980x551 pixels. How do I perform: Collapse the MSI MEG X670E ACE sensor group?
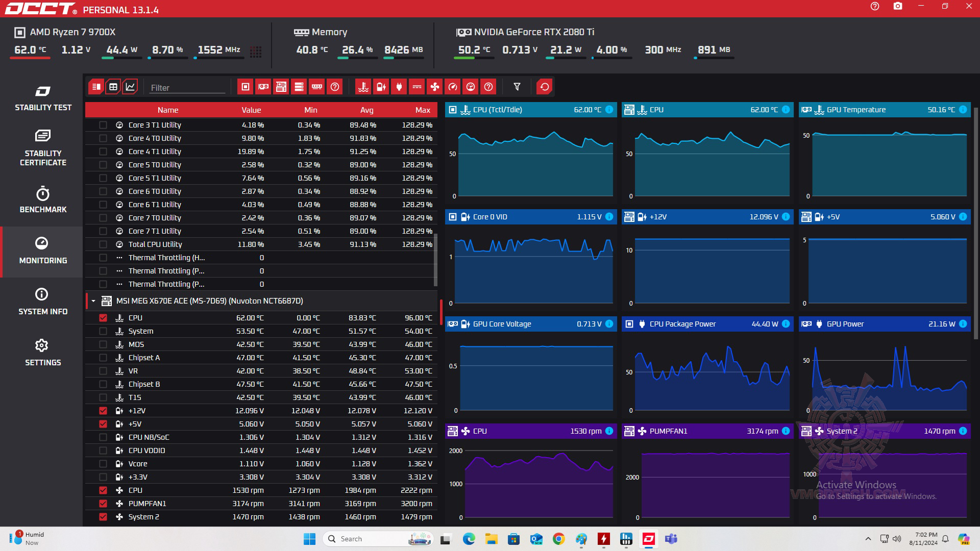pos(93,301)
